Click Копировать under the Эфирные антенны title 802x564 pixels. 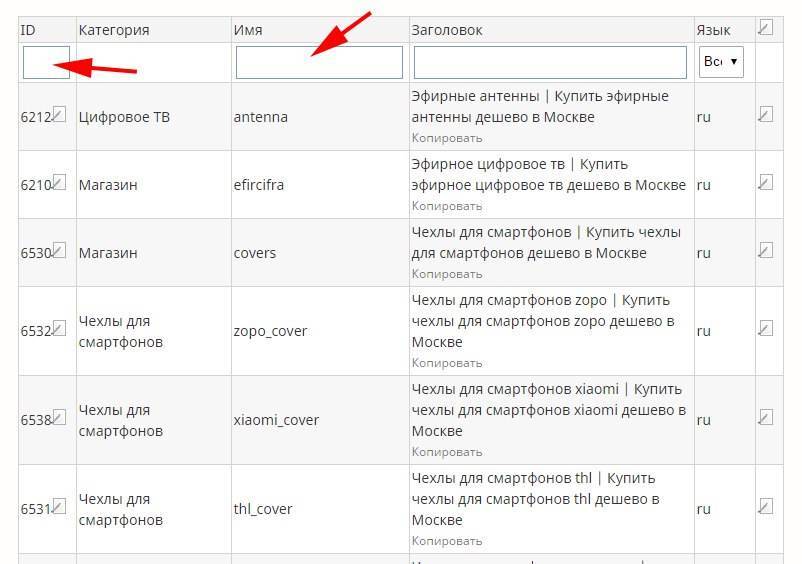pos(446,138)
